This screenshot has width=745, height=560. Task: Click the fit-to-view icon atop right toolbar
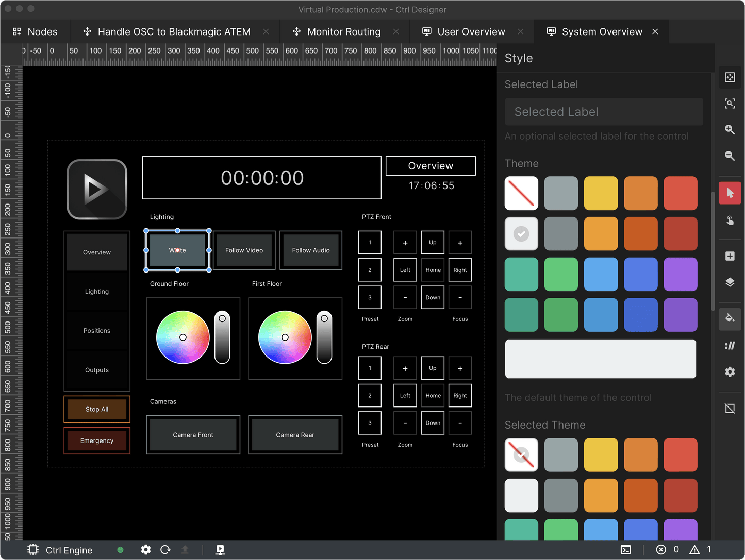coord(730,77)
